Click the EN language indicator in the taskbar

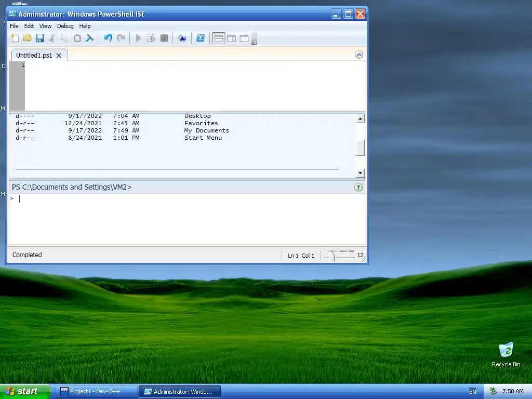point(473,392)
